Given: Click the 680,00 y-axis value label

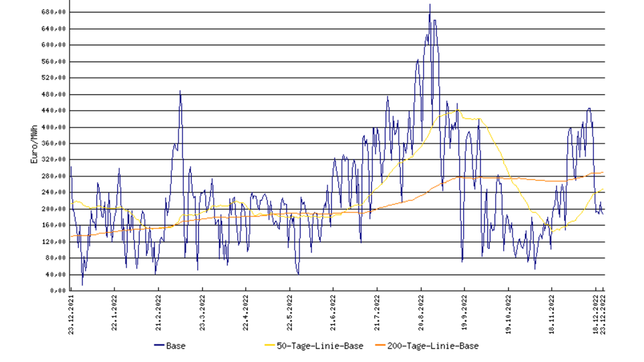Looking at the screenshot, I should click(53, 12).
